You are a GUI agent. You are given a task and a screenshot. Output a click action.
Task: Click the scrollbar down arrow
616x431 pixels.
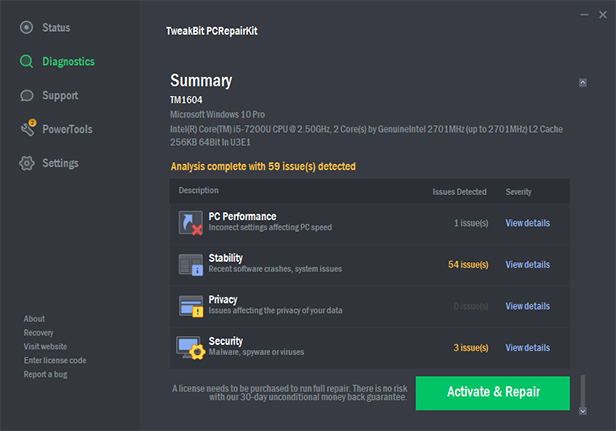[583, 411]
